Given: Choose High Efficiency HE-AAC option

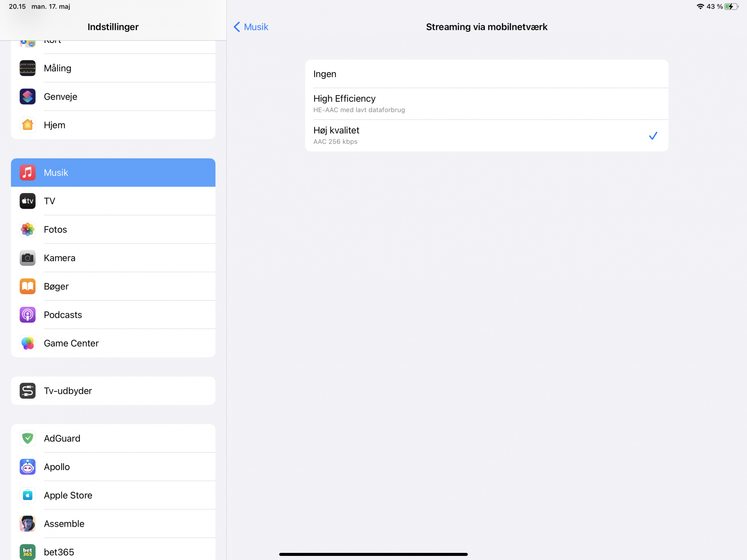Looking at the screenshot, I should tap(486, 104).
